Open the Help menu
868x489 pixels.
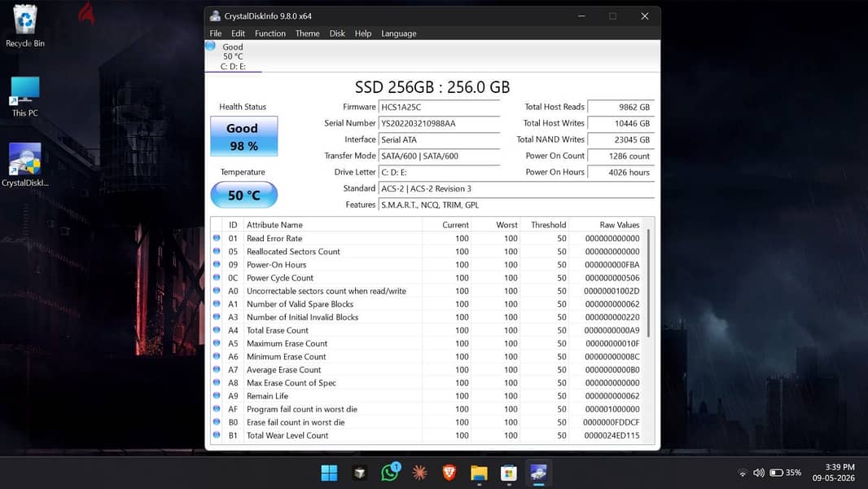[363, 33]
